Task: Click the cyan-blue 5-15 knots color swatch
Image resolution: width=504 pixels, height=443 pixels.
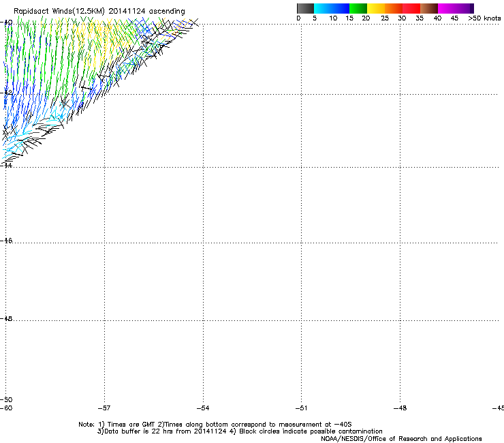Action: tap(332, 8)
